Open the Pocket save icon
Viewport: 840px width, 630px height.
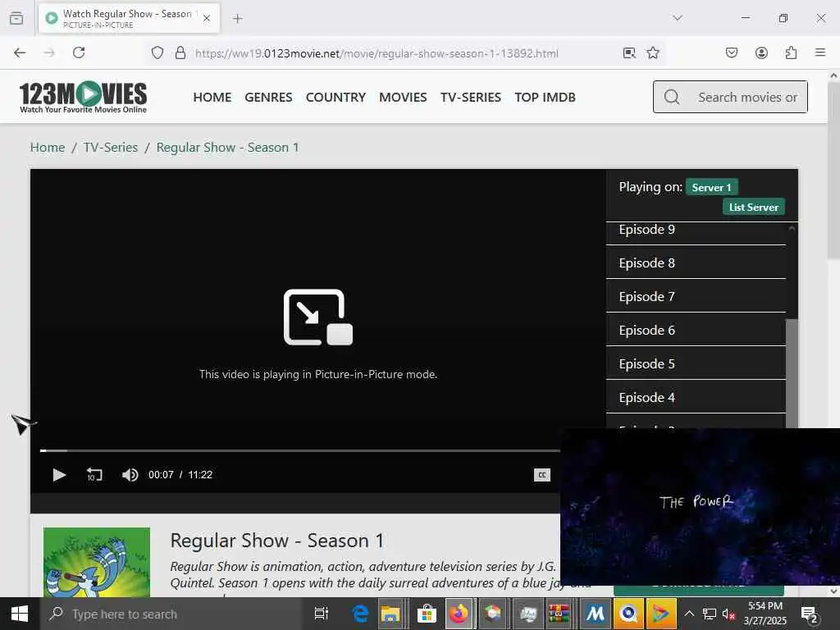pyautogui.click(x=732, y=52)
